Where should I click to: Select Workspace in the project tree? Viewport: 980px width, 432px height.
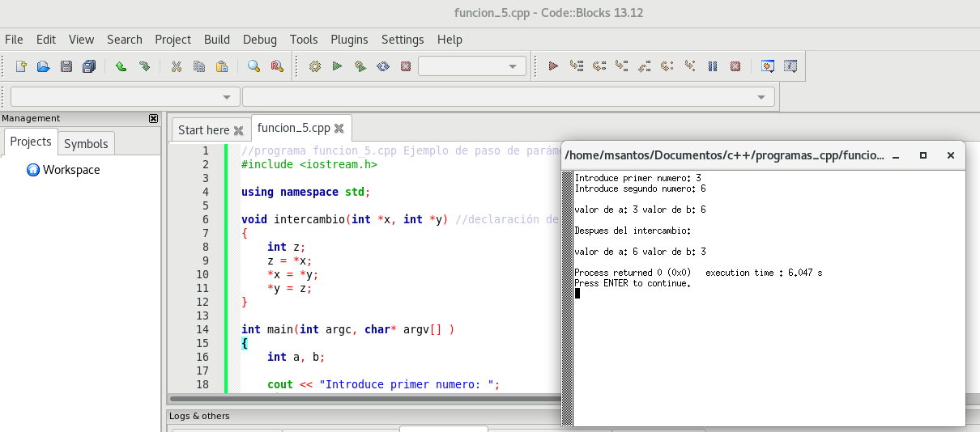tap(71, 170)
